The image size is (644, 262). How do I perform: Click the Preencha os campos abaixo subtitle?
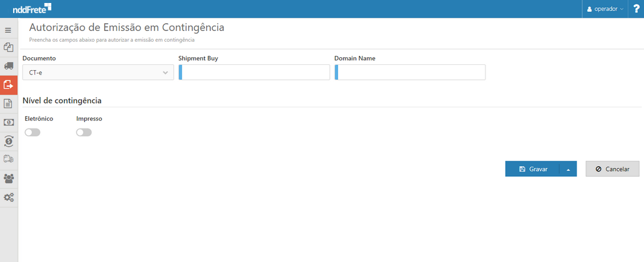click(x=112, y=40)
